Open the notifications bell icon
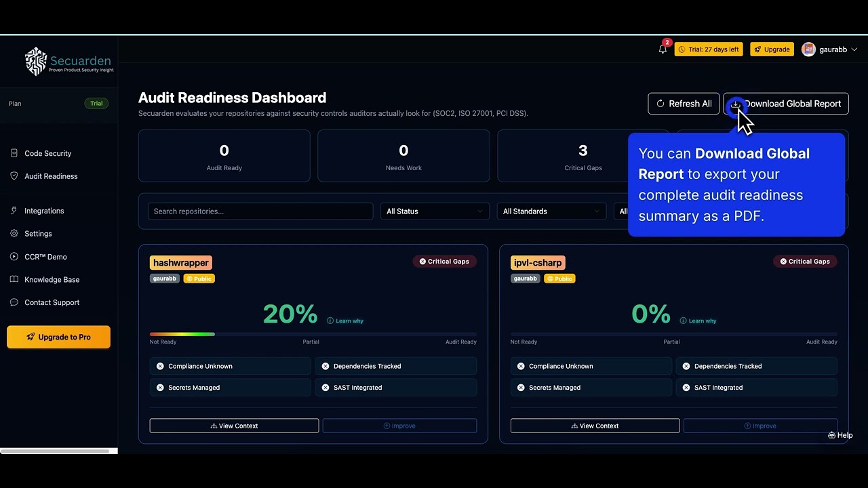This screenshot has width=868, height=488. (x=663, y=49)
